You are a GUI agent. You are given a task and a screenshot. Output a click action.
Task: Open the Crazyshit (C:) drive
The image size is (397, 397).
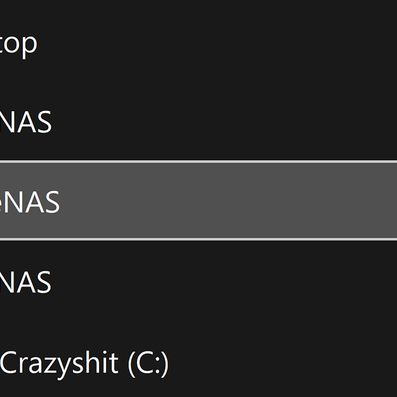point(198,363)
